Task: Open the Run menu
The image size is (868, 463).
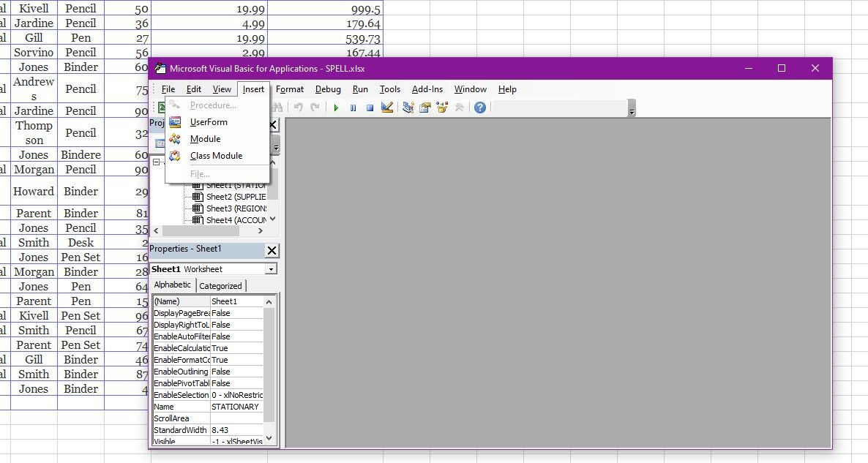Action: coord(360,89)
